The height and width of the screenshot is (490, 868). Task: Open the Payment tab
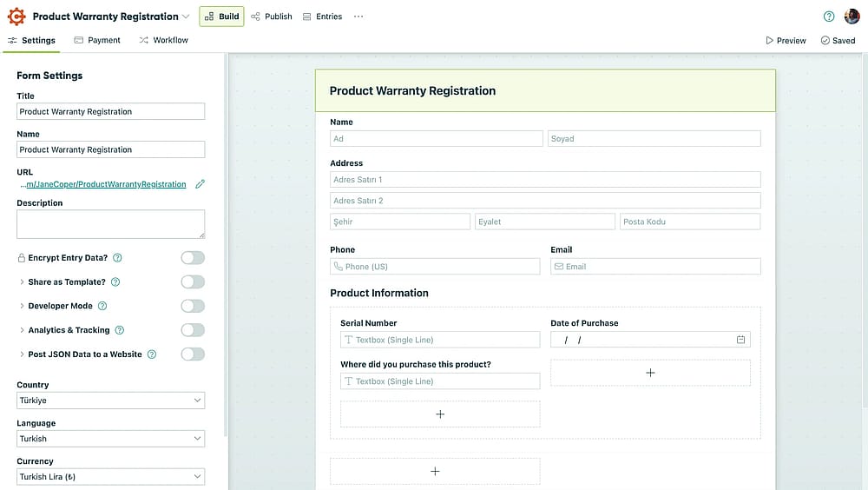tap(97, 41)
